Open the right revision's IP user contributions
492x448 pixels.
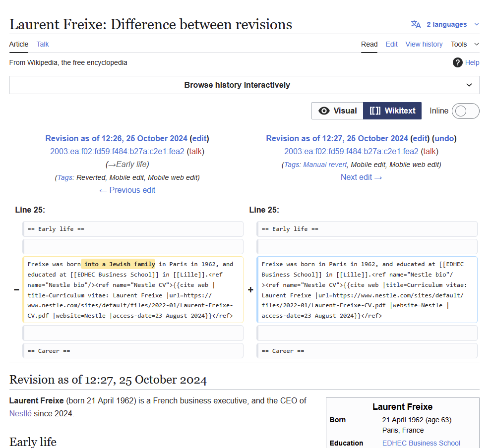click(351, 152)
